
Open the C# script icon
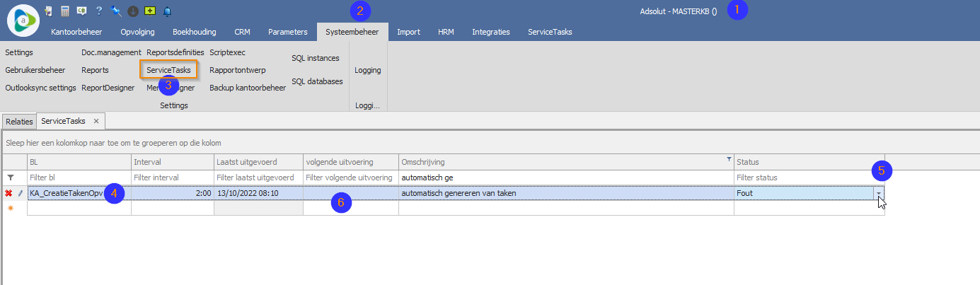(81, 11)
